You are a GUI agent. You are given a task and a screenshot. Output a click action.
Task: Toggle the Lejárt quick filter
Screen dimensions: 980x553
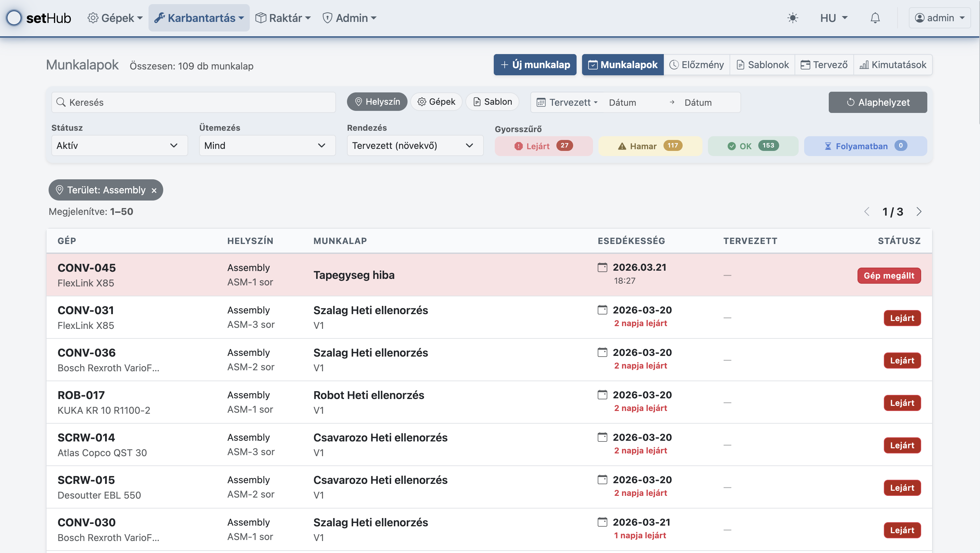coord(543,146)
